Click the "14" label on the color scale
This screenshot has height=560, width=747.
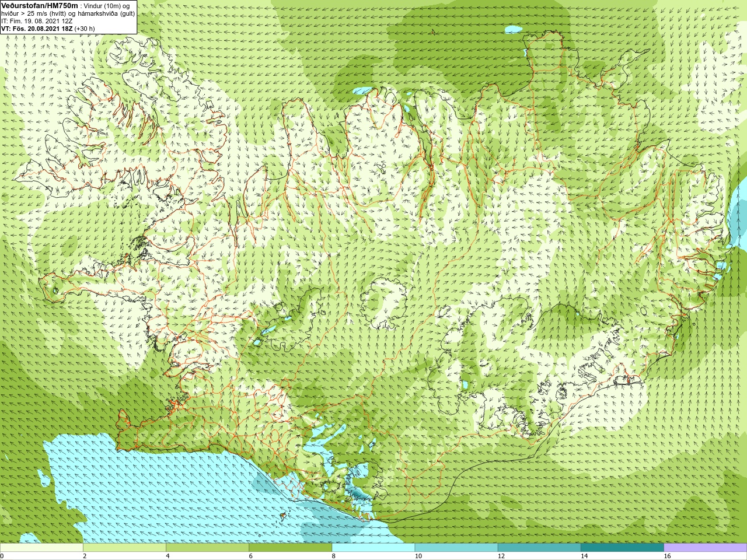(584, 556)
